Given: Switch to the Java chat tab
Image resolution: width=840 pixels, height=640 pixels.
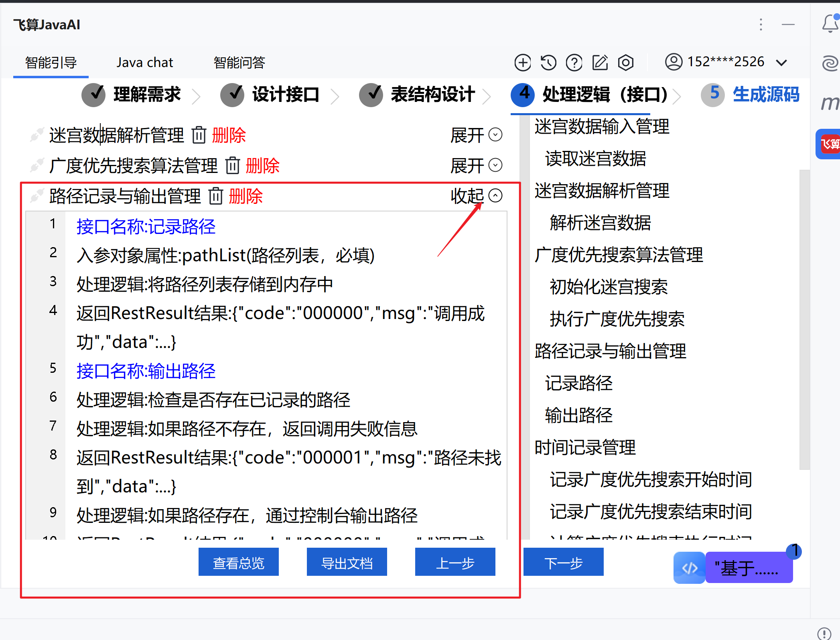Looking at the screenshot, I should (x=144, y=63).
